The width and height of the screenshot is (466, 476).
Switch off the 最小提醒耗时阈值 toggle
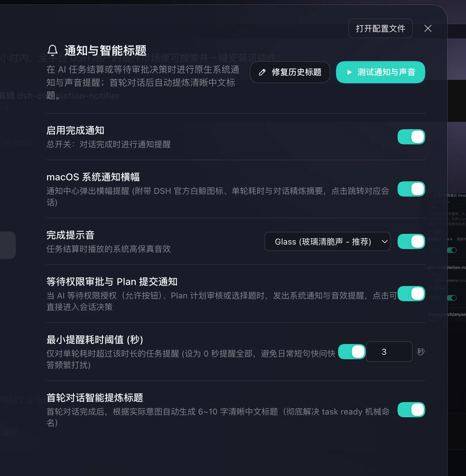[352, 352]
